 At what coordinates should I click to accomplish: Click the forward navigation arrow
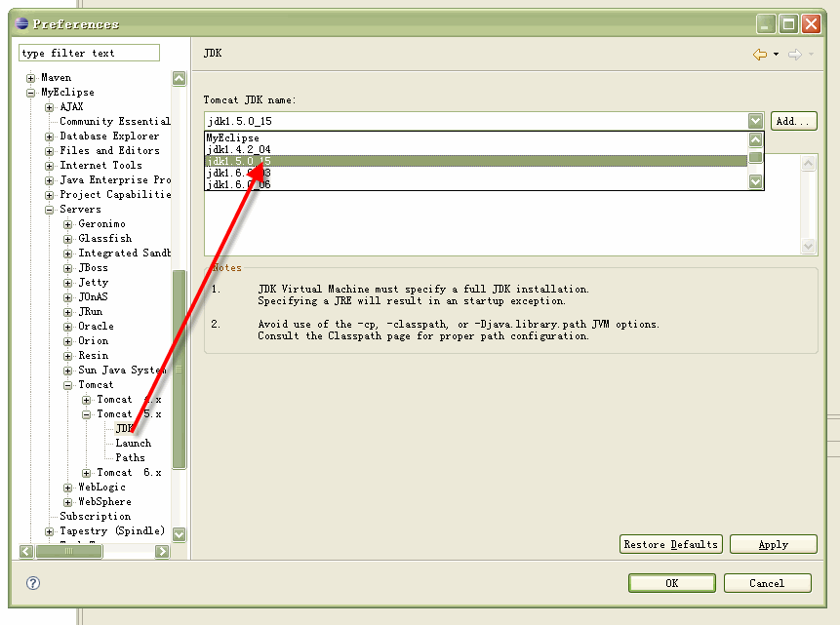(795, 54)
